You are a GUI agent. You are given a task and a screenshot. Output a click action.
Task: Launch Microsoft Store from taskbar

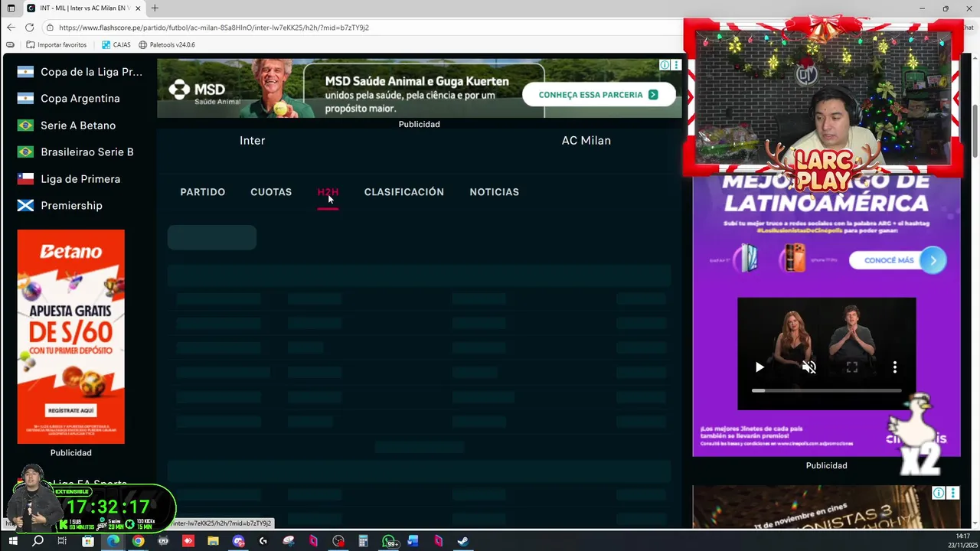click(x=88, y=541)
